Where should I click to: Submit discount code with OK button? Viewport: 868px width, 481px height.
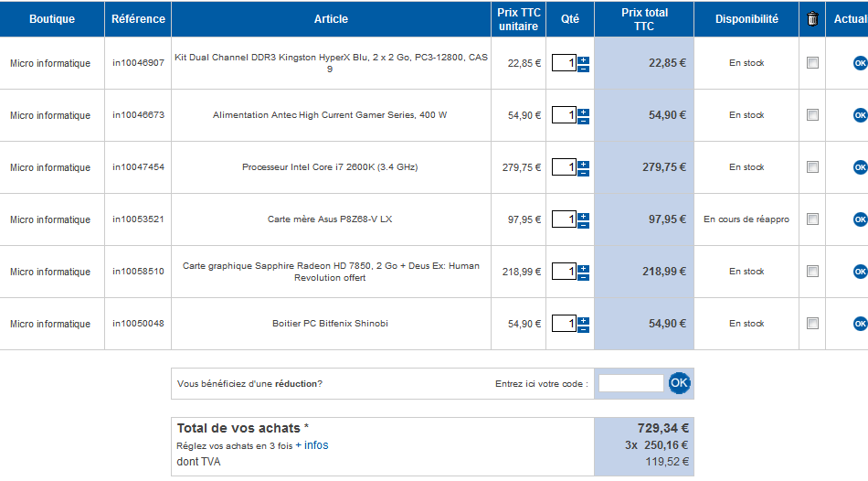pyautogui.click(x=679, y=383)
